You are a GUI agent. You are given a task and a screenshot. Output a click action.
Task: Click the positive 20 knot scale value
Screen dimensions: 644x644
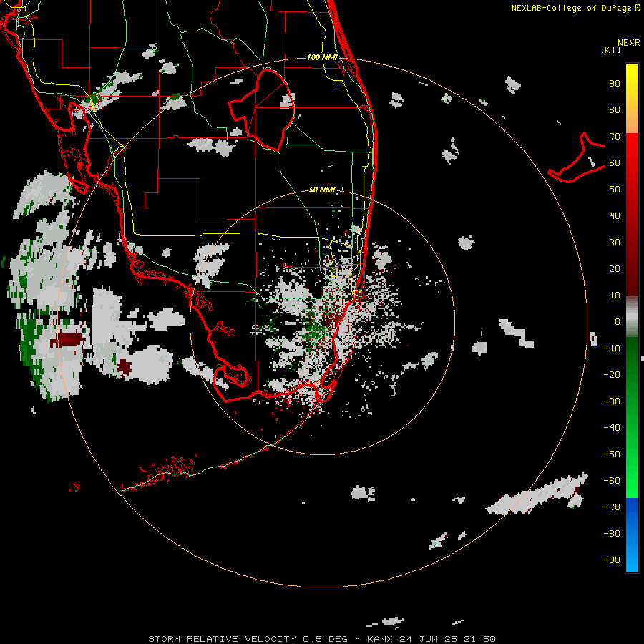[x=615, y=268]
